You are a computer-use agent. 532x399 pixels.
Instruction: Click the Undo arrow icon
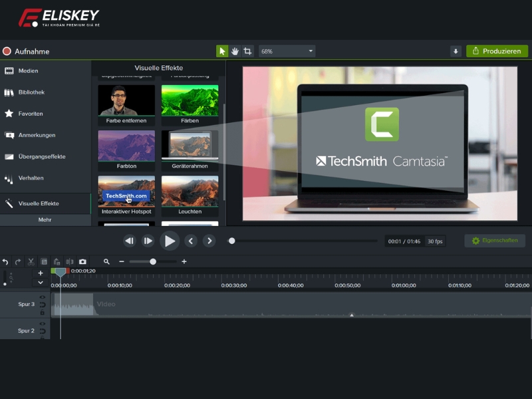(6, 261)
